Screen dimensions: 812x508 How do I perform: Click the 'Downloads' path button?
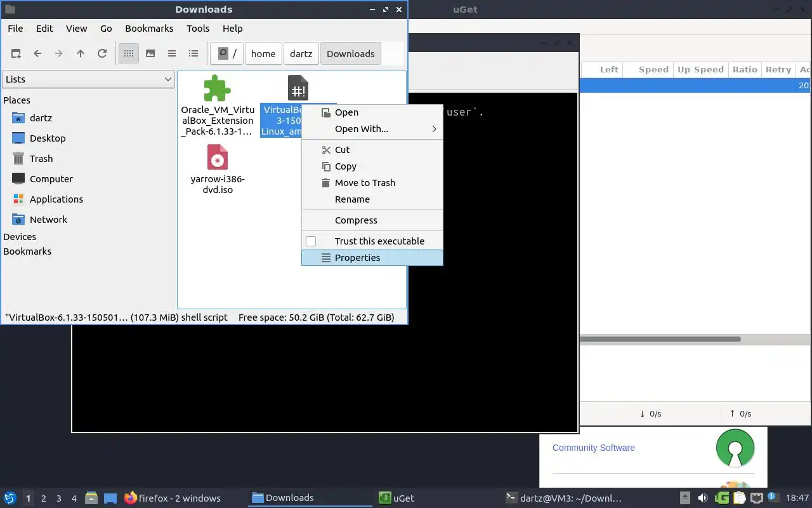(351, 54)
